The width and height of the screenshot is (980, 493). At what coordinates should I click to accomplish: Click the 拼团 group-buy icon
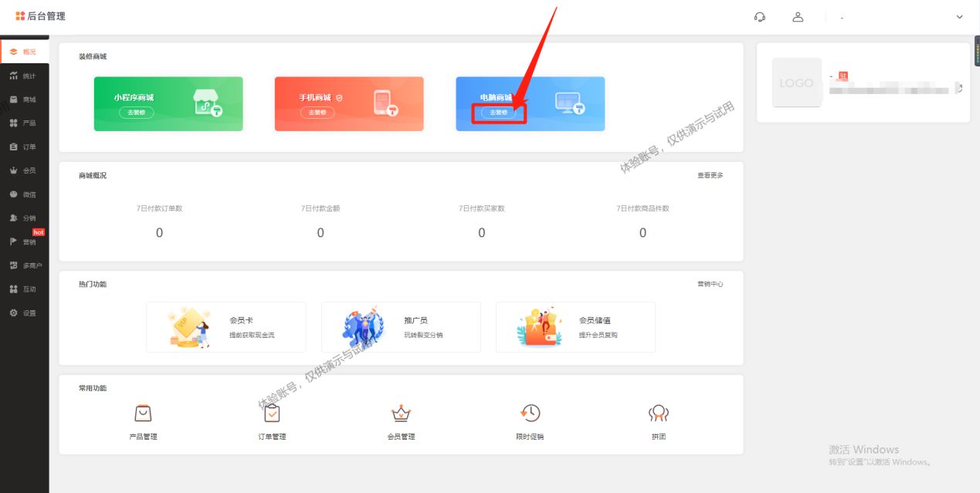(658, 414)
